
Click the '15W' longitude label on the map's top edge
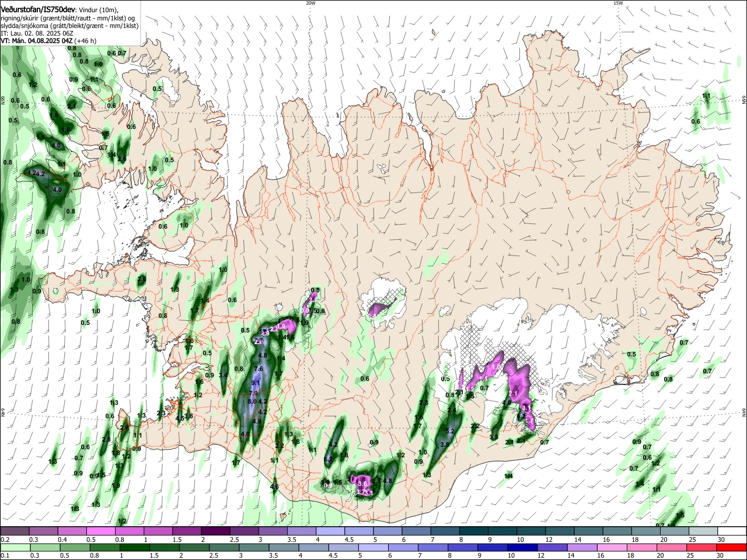pos(617,3)
